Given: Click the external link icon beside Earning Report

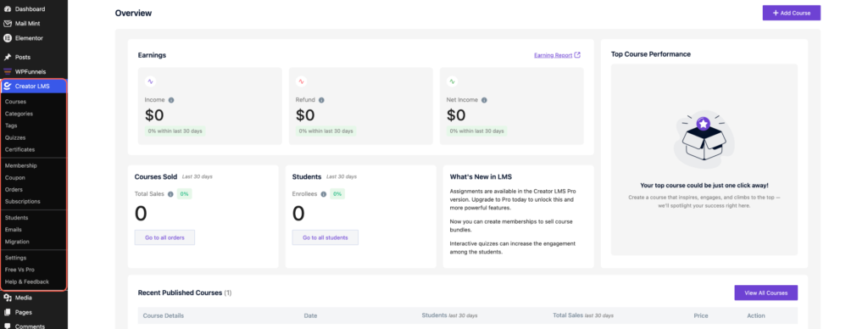Looking at the screenshot, I should pos(577,55).
